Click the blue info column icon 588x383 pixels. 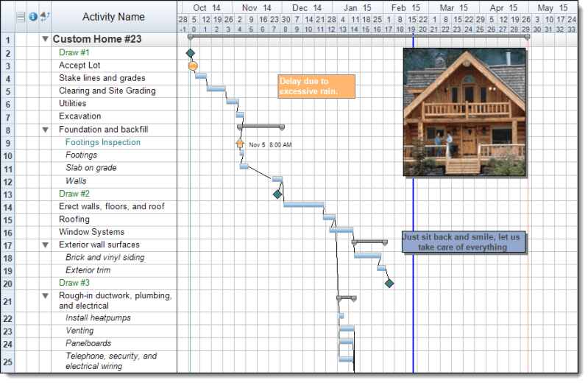pos(33,16)
